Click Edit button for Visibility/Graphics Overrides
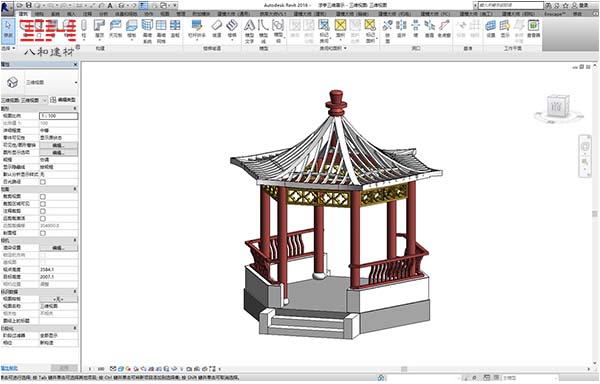 [59, 145]
